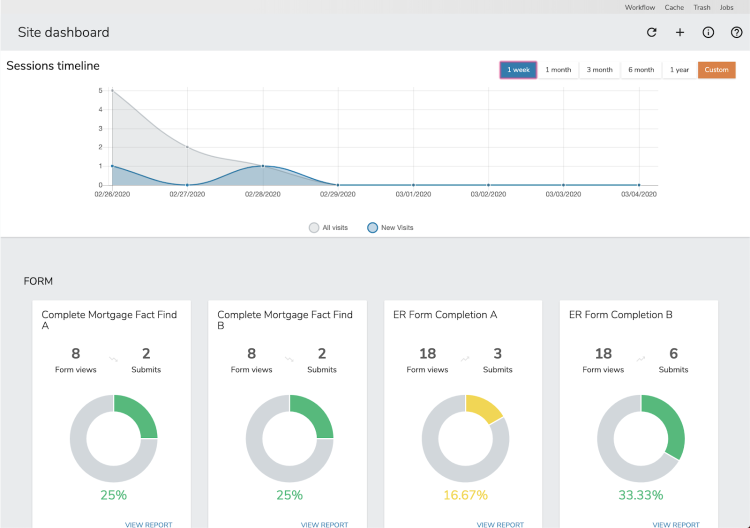Image resolution: width=750 pixels, height=528 pixels.
Task: Click 25% value under Fact Find A chart
Action: point(113,495)
